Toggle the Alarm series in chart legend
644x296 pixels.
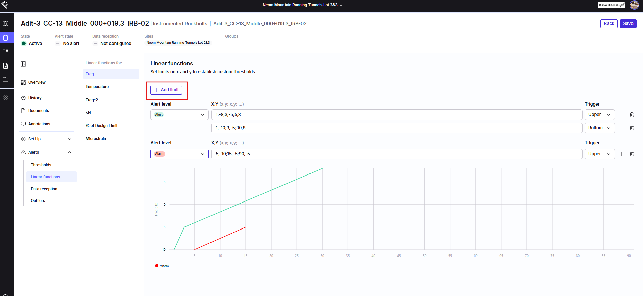click(x=162, y=266)
